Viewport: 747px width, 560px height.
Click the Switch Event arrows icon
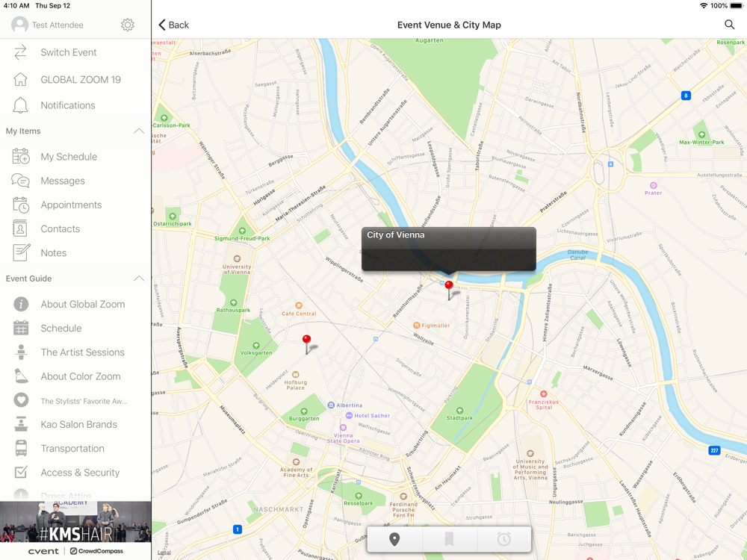20,52
